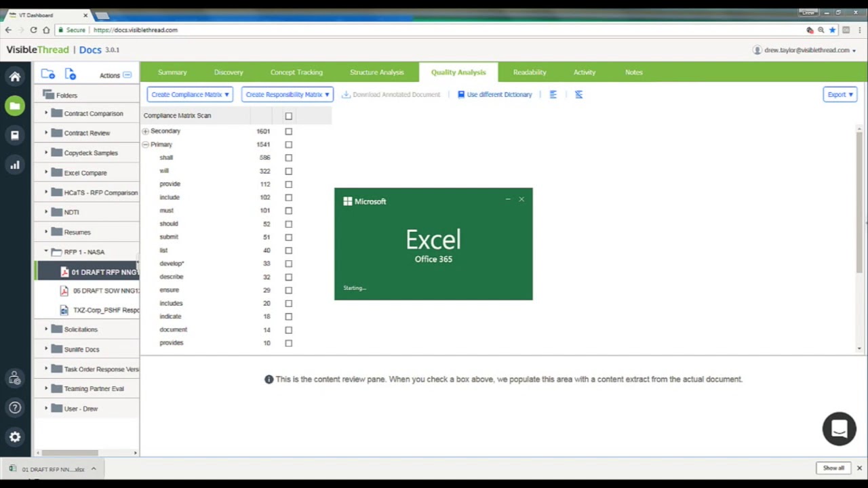Viewport: 868px width, 488px height.
Task: Click the indent list icon in toolbar
Action: (578, 95)
